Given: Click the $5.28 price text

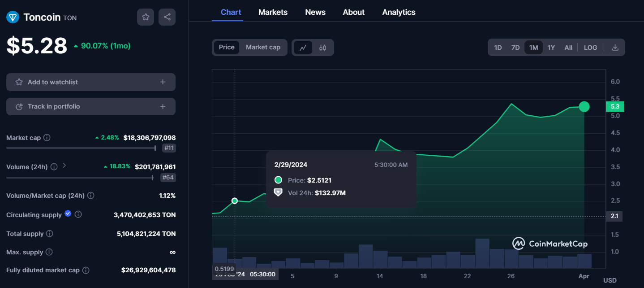Looking at the screenshot, I should [x=37, y=46].
